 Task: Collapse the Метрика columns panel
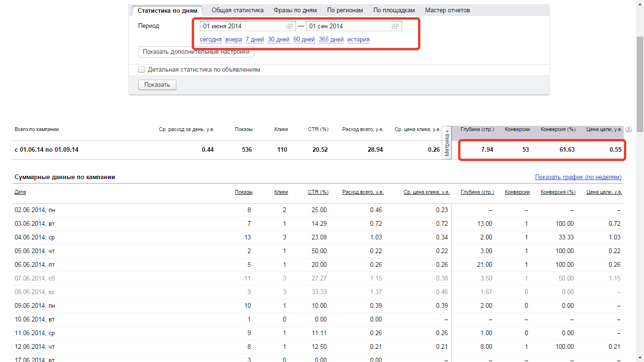pyautogui.click(x=447, y=142)
